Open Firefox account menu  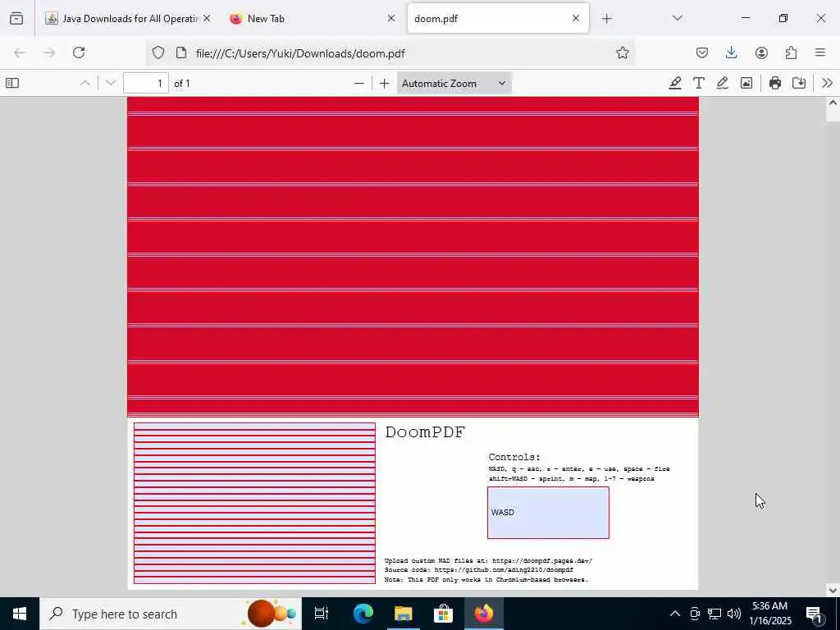761,53
